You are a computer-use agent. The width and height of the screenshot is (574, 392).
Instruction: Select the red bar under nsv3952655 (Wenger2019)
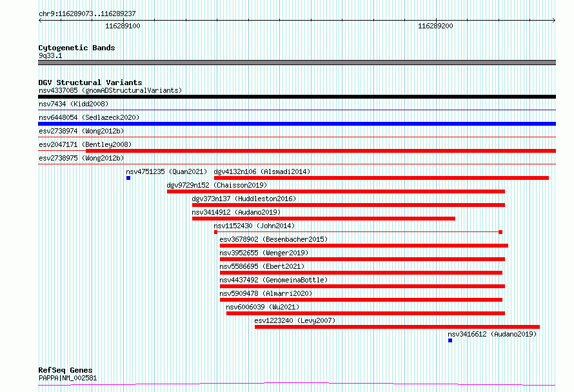coord(362,259)
